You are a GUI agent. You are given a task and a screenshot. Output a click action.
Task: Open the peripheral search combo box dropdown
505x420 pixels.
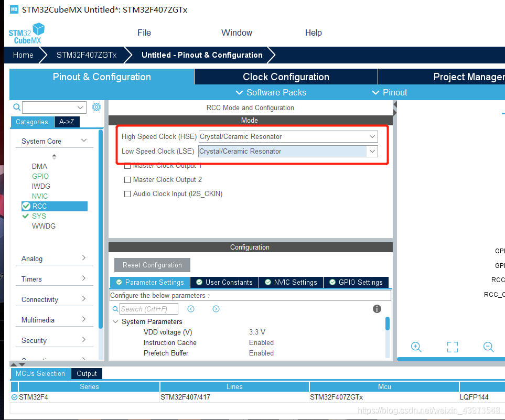pos(80,107)
